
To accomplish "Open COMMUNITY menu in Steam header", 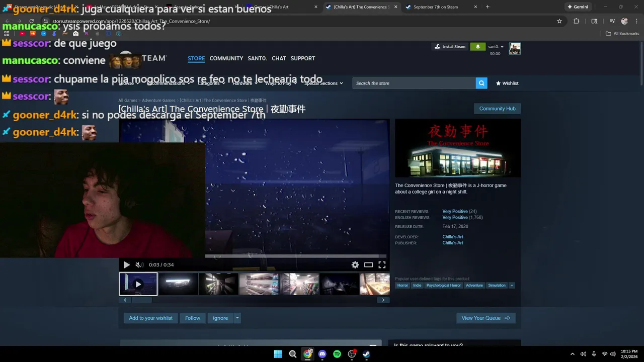I will pyautogui.click(x=226, y=58).
